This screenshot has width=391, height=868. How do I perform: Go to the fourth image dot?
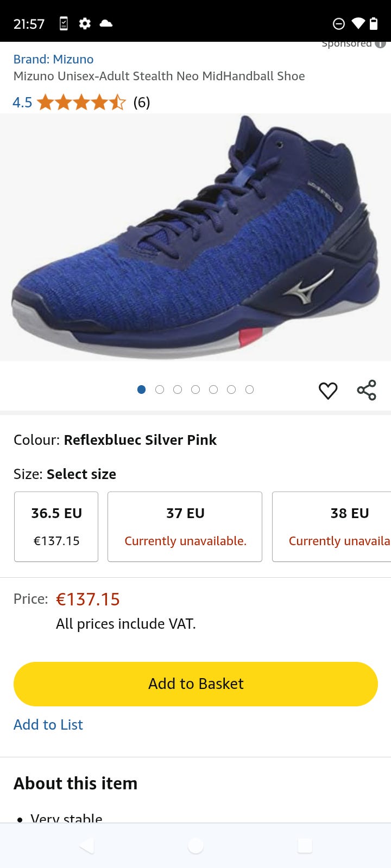195,390
